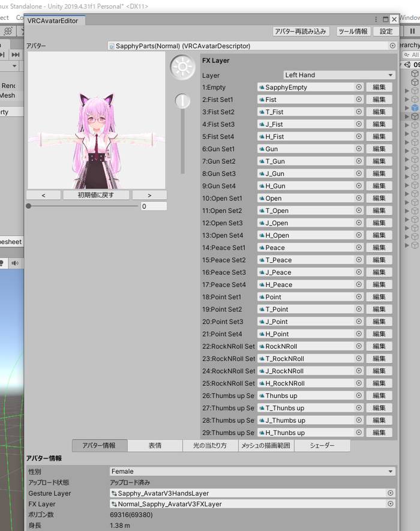Pick object for the 2:Fist Set1 field
The width and height of the screenshot is (420, 531).
(x=359, y=100)
